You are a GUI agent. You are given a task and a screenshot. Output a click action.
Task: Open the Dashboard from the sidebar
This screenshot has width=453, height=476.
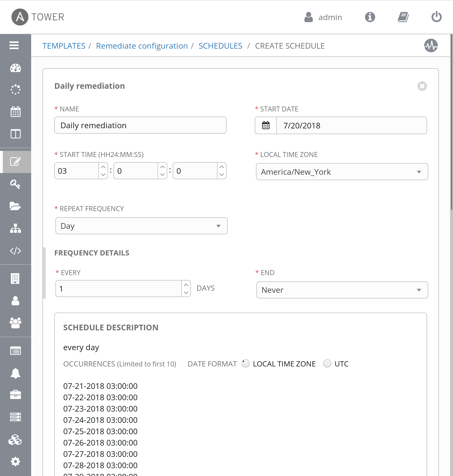15,68
